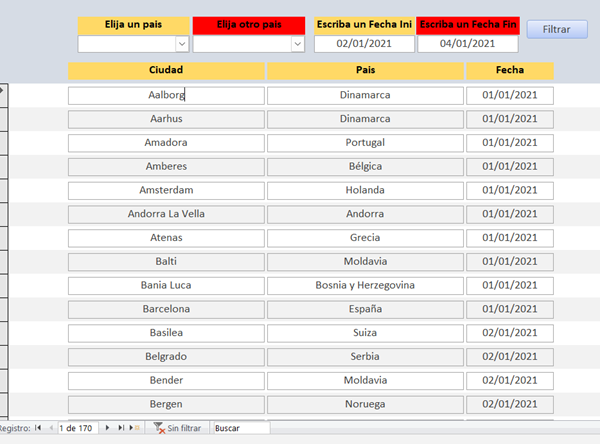The width and height of the screenshot is (600, 444).
Task: Click the Balti city cell
Action: (166, 261)
